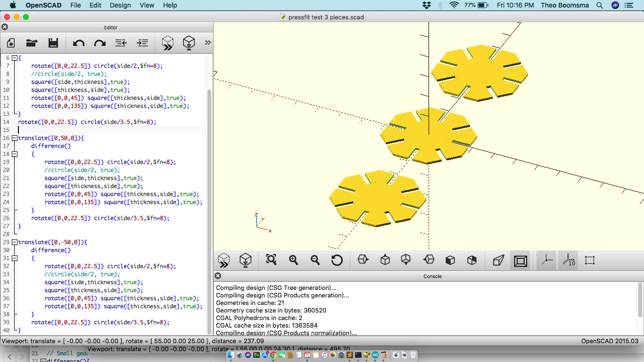Viewport: 644px width, 362px height.
Task: Close the Console panel
Action: (x=217, y=276)
